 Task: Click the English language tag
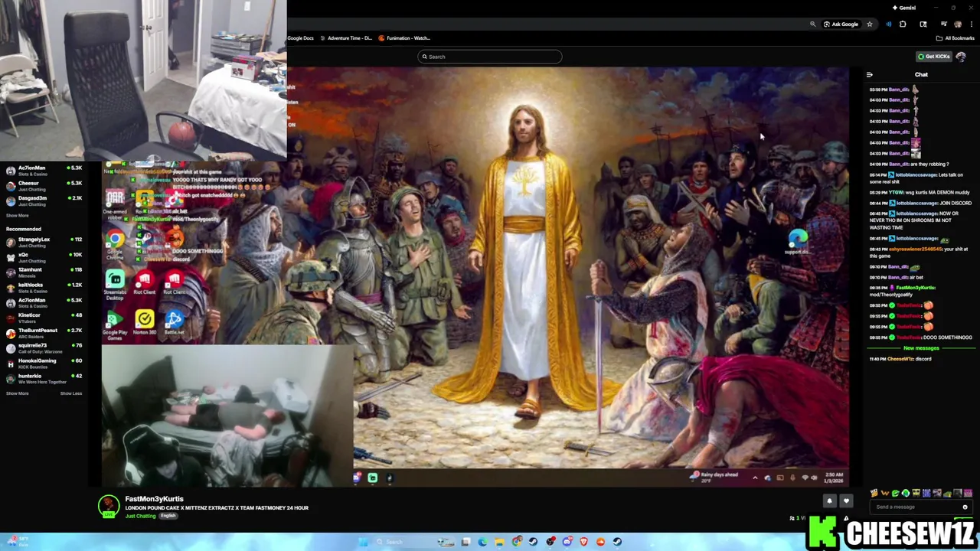168,516
